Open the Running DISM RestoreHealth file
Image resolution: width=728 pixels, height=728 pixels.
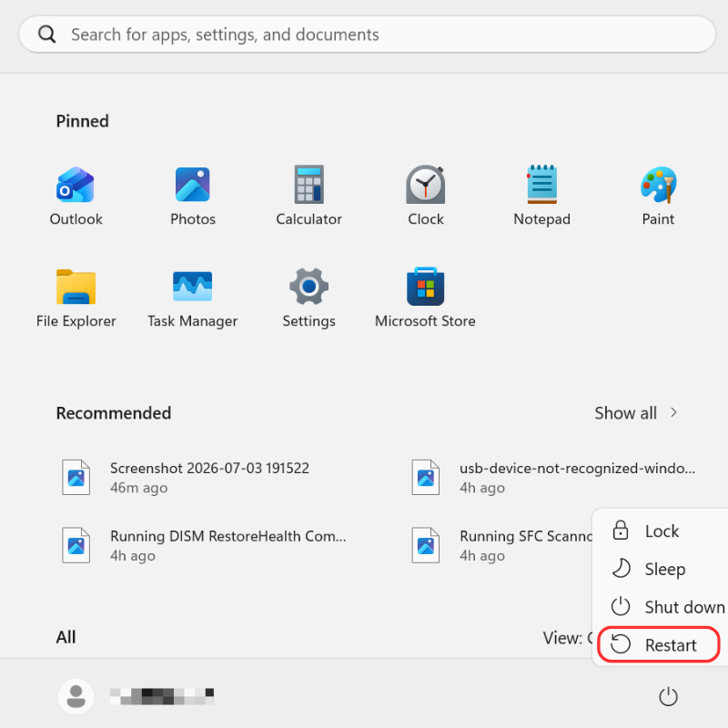[x=204, y=545]
